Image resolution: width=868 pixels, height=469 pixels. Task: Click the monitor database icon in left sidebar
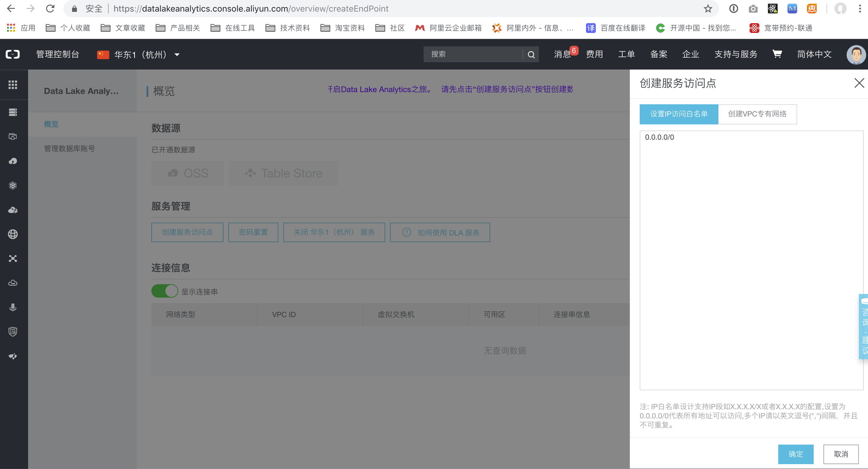coord(13,137)
